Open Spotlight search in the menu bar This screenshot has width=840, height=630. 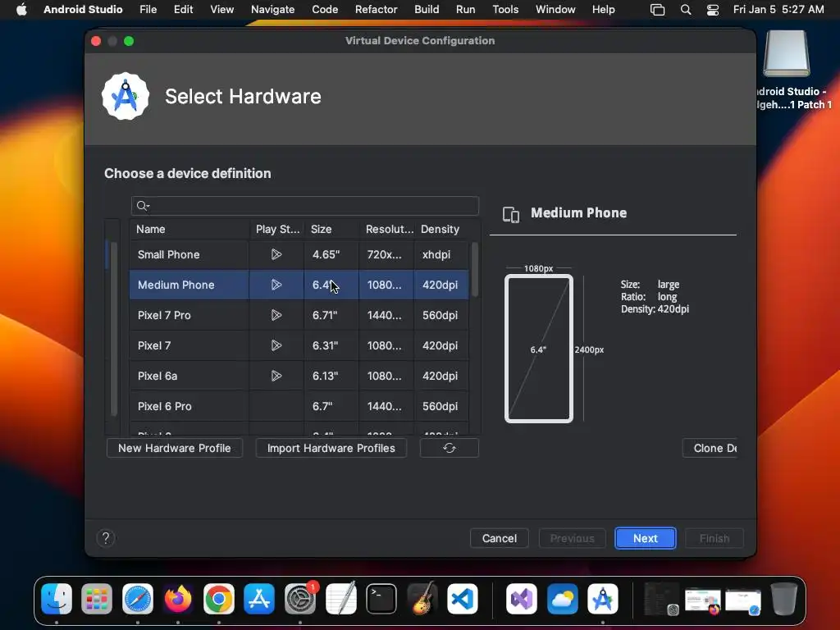coord(686,10)
